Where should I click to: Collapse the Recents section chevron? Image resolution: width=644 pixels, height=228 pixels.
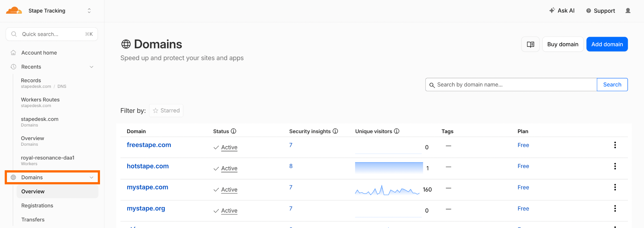click(92, 67)
